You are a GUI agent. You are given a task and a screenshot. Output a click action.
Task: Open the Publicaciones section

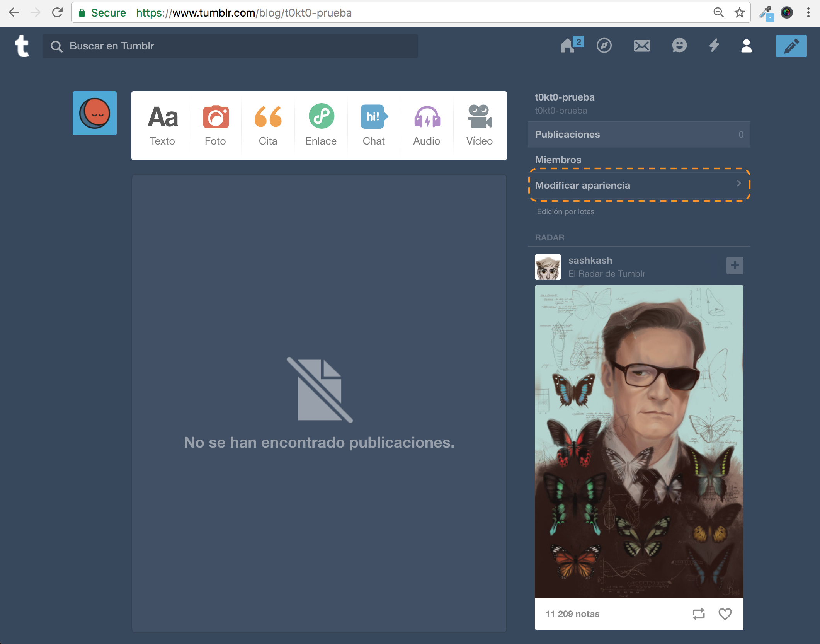click(x=639, y=135)
